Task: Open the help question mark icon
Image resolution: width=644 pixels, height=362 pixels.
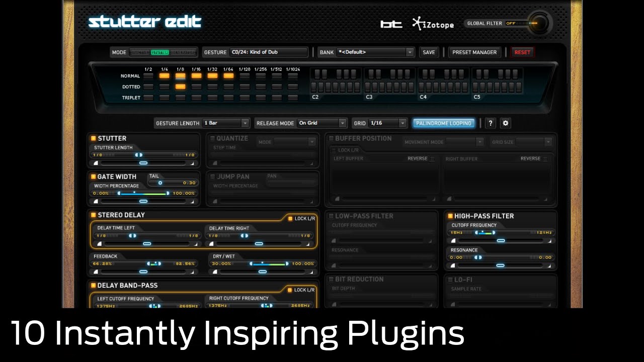Action: 491,123
